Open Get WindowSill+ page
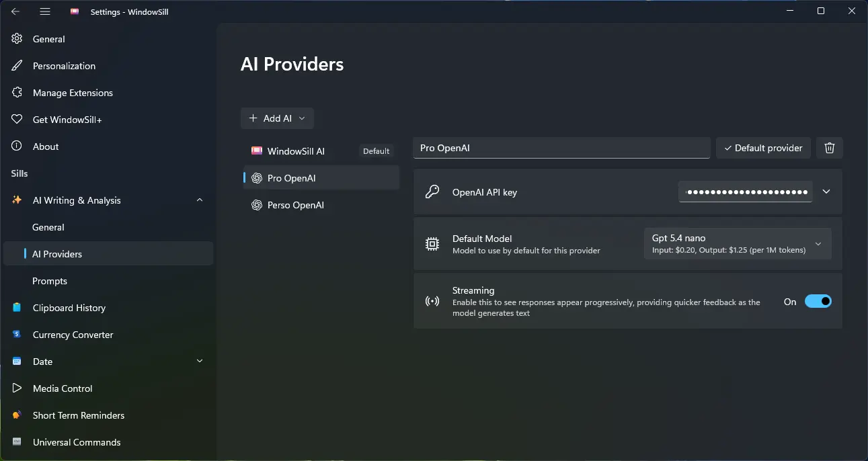The width and height of the screenshot is (868, 461). tap(108, 120)
